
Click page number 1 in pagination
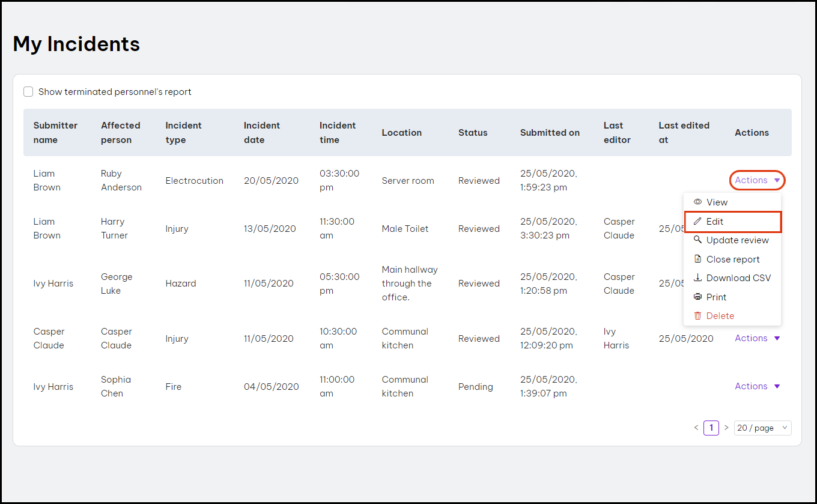pyautogui.click(x=711, y=428)
